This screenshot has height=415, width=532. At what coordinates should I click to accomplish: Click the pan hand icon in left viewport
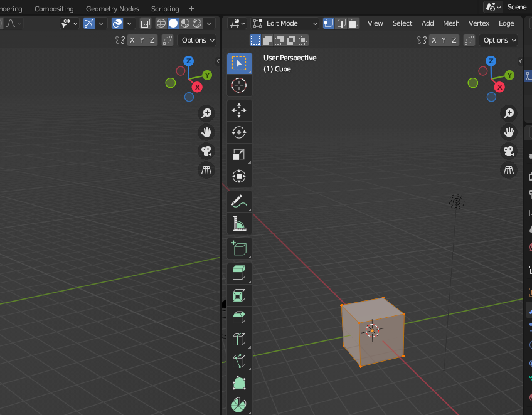tap(206, 132)
